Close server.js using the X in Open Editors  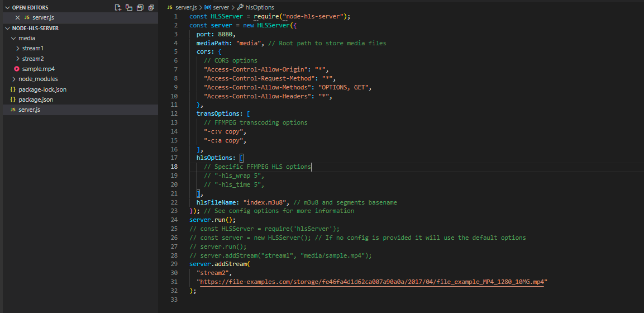17,18
